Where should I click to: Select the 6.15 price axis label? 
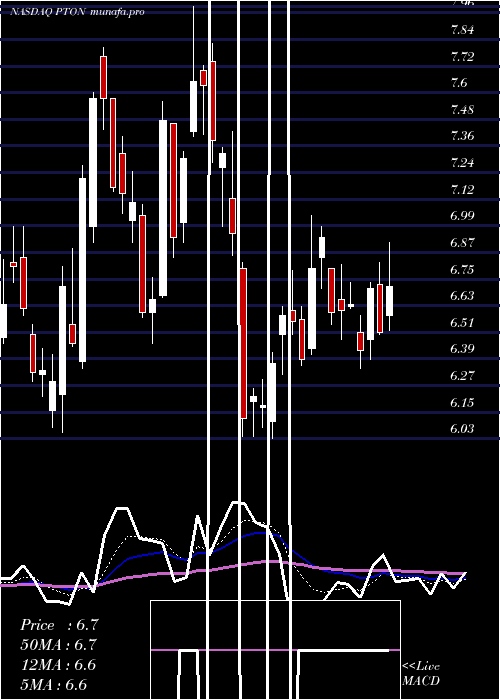pos(462,403)
